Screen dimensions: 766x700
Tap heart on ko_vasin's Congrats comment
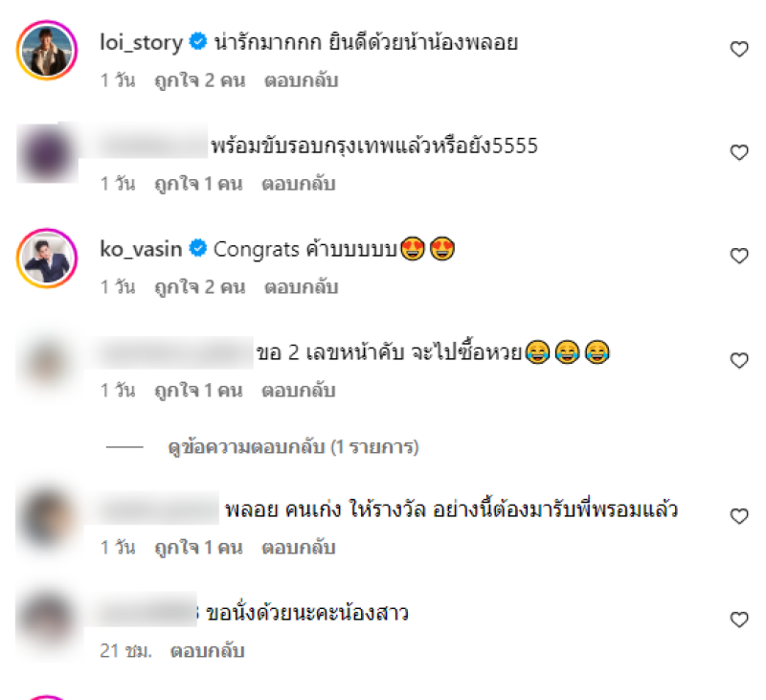click(x=739, y=256)
